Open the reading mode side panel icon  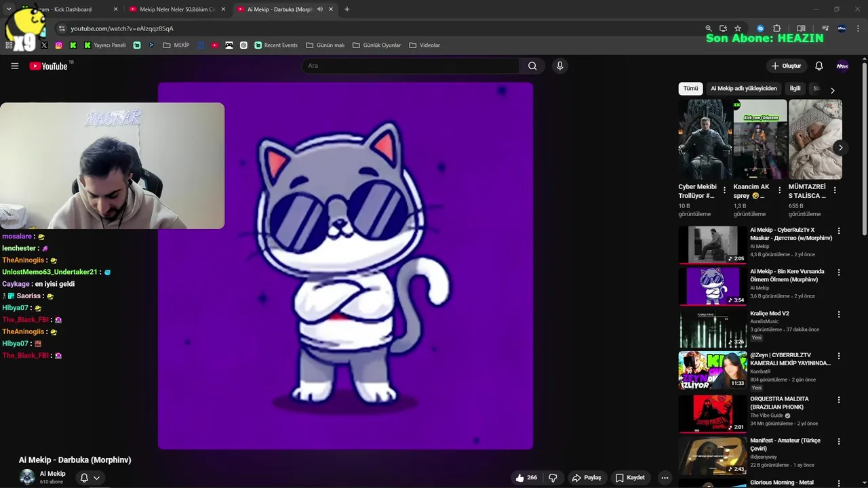pyautogui.click(x=801, y=28)
